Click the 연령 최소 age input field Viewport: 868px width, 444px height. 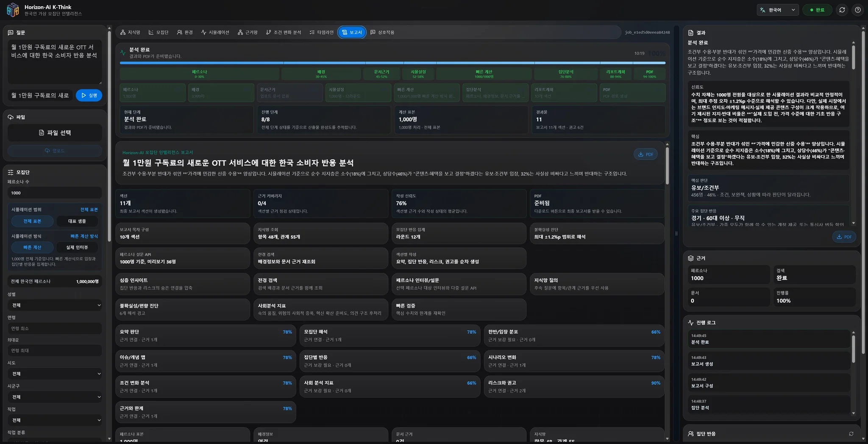55,328
